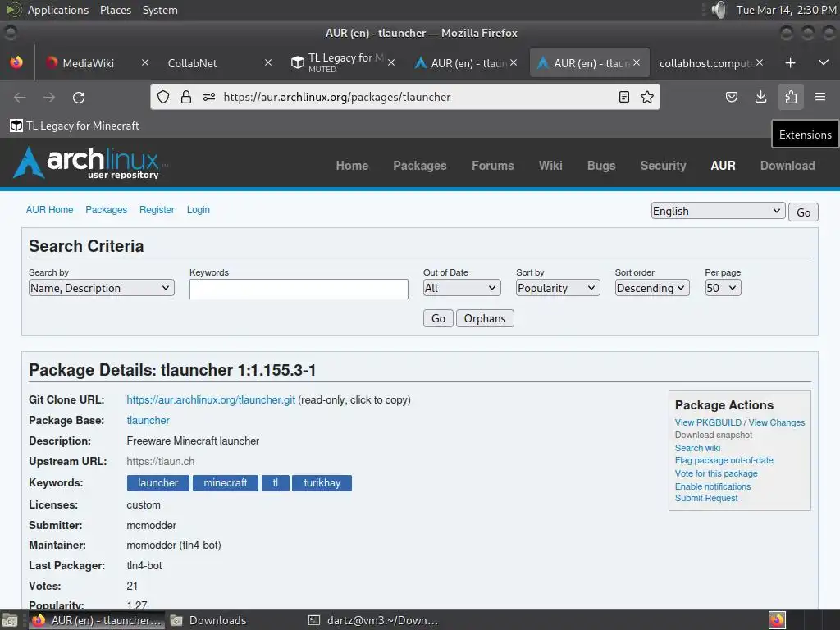
Task: Click the Go button under search criteria
Action: pyautogui.click(x=438, y=318)
